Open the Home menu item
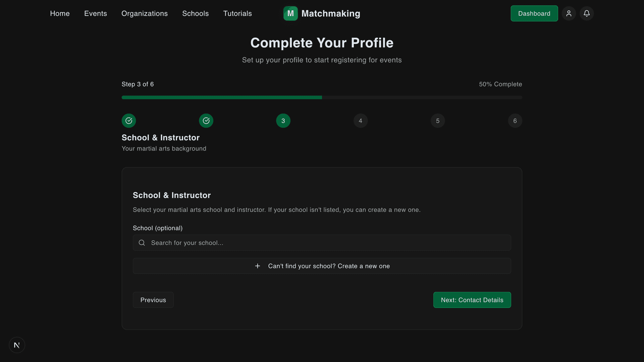644x362 pixels. (x=60, y=13)
